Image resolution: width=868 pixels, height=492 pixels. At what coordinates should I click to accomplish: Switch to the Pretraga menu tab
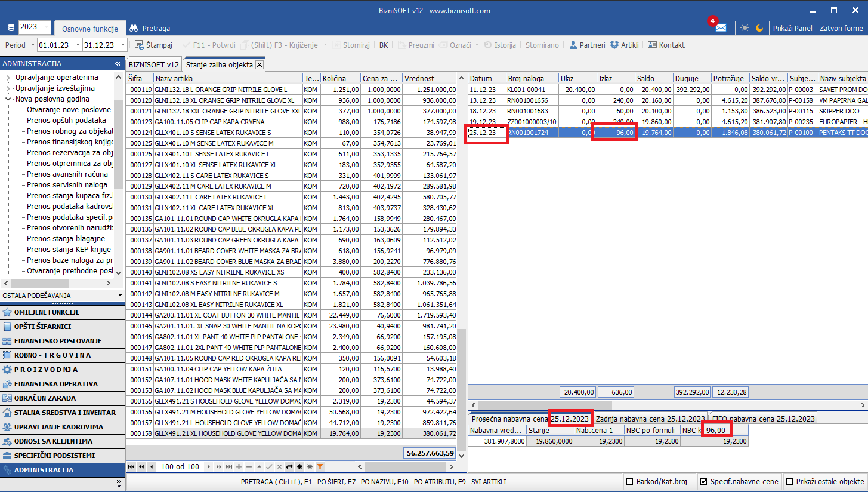point(150,28)
